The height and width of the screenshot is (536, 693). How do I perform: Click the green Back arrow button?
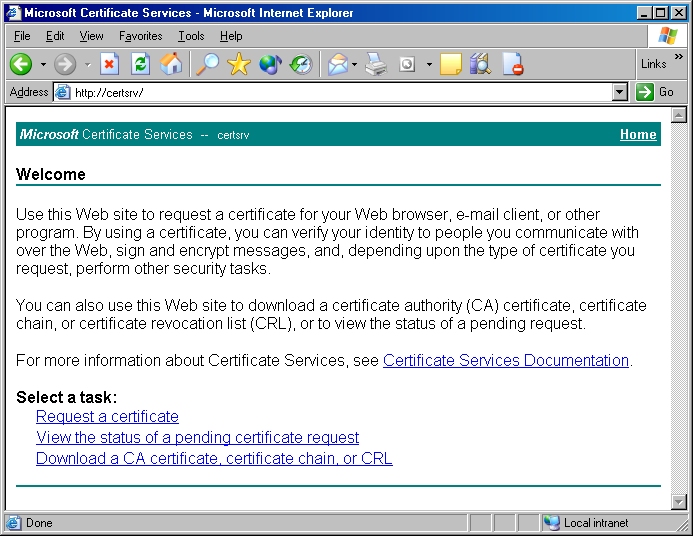pyautogui.click(x=21, y=65)
